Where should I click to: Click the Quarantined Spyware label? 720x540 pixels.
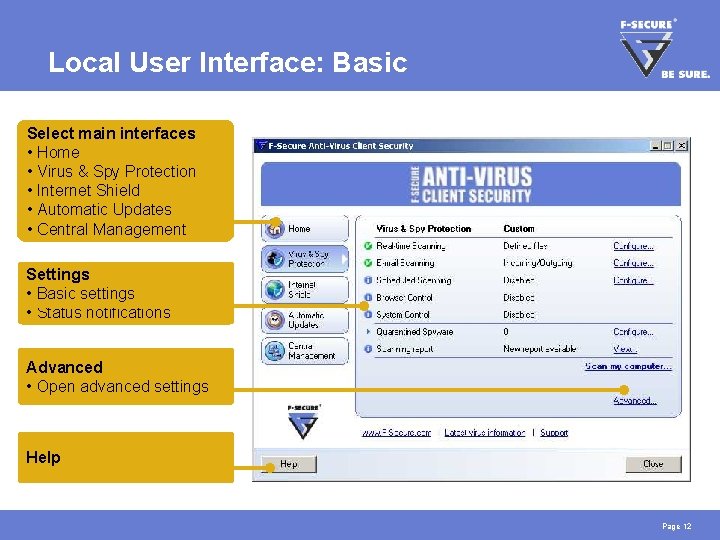(x=415, y=332)
